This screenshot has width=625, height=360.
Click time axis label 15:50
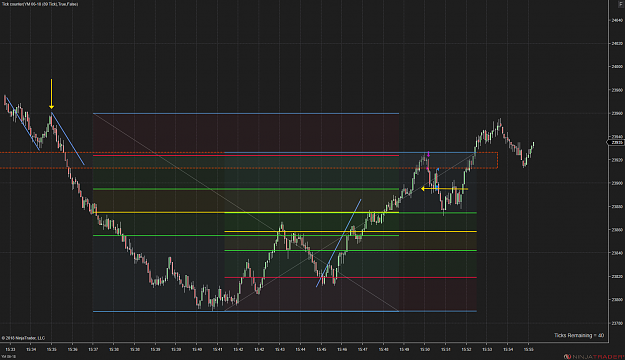[425, 350]
